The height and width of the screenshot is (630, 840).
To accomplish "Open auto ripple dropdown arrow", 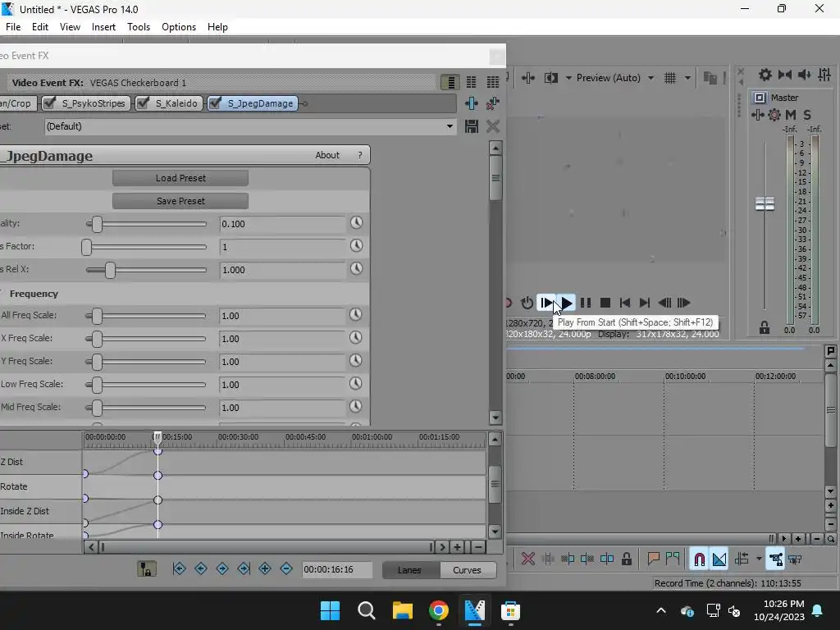I will [x=759, y=559].
